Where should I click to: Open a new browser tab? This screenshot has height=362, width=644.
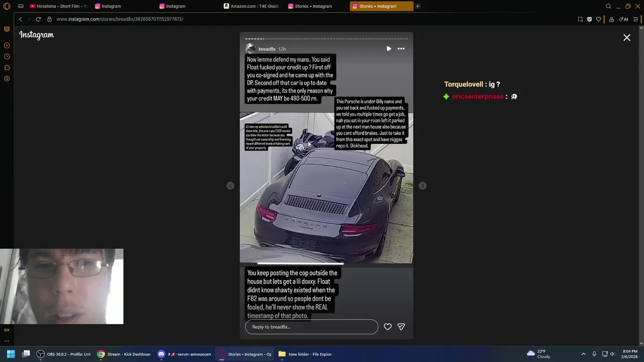click(418, 6)
